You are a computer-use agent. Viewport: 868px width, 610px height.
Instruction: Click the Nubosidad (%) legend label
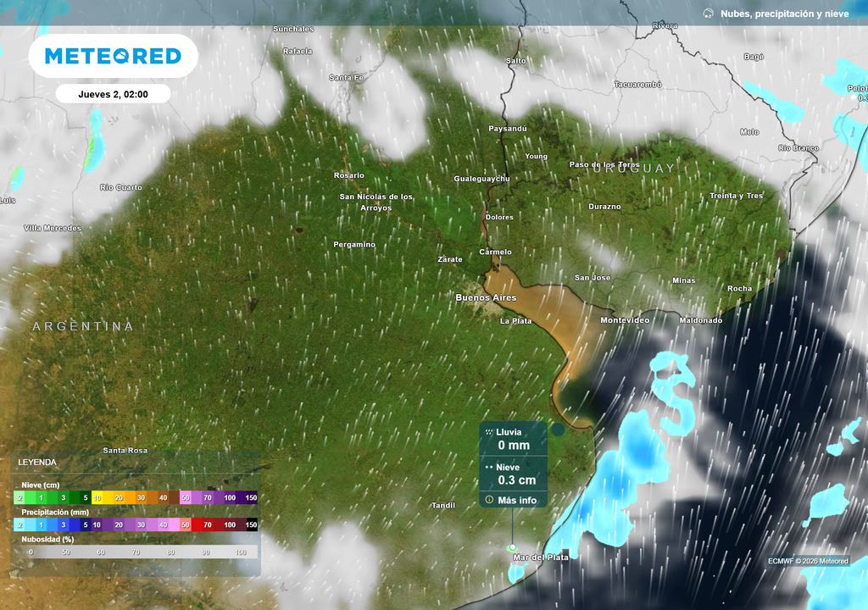[47, 539]
